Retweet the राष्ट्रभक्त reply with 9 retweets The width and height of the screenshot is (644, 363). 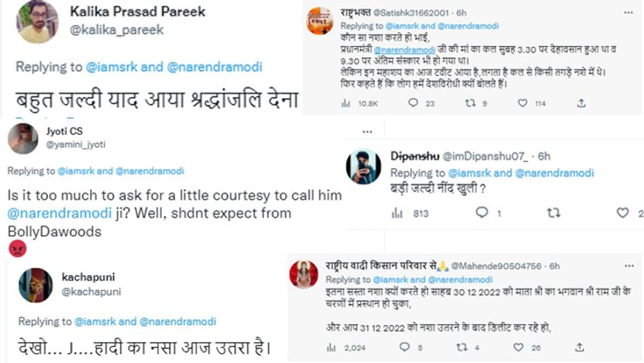470,103
